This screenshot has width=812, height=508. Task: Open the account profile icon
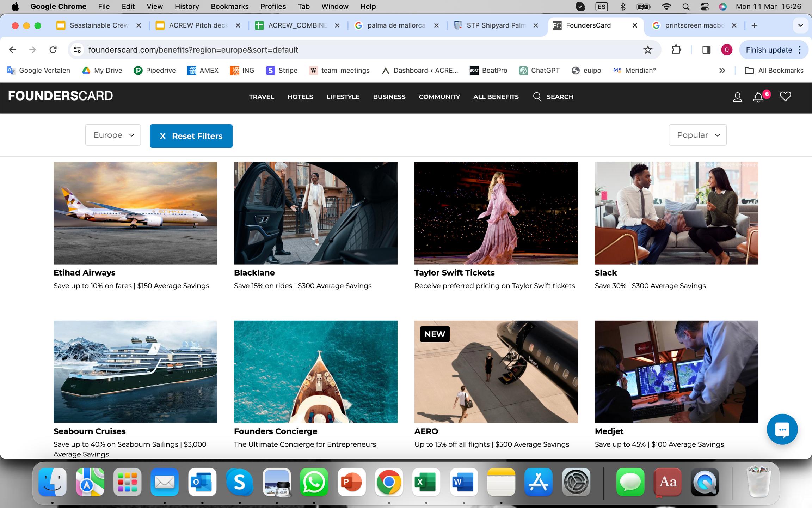[737, 97]
